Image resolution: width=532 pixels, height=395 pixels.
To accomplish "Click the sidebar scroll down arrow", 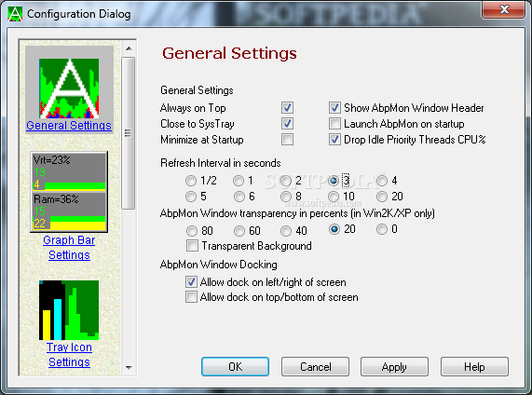I will coord(129,367).
